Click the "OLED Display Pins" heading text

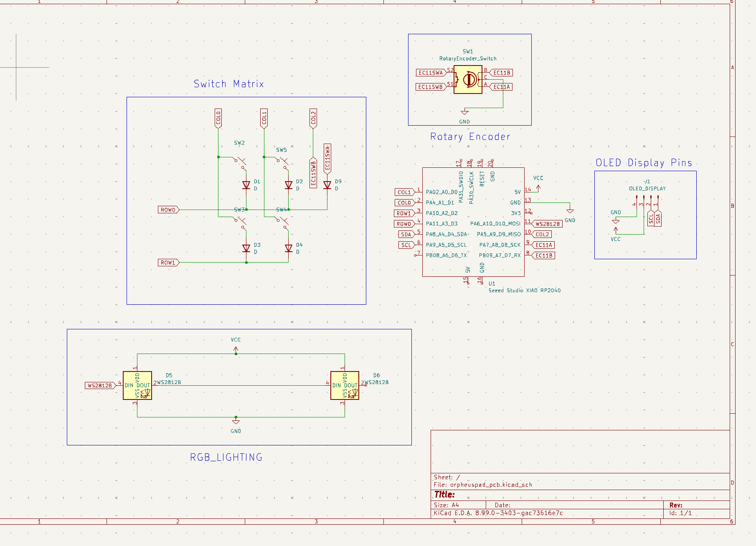644,163
